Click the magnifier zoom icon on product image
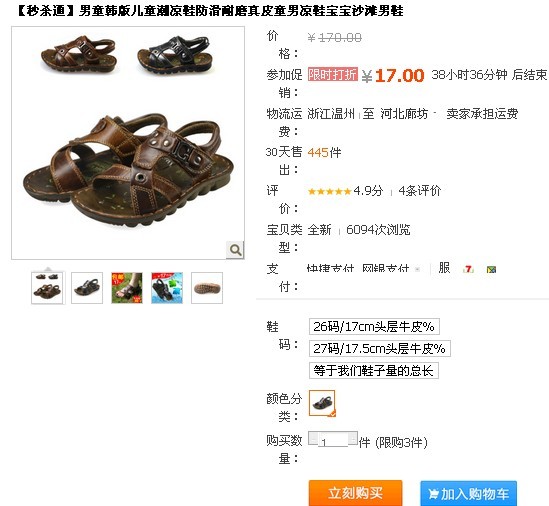Image resolution: width=549 pixels, height=506 pixels. click(235, 250)
